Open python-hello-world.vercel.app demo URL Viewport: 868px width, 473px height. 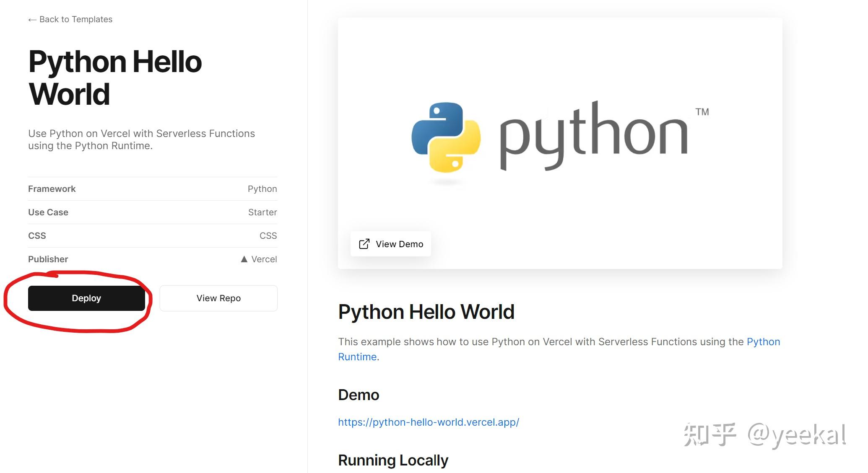click(429, 422)
